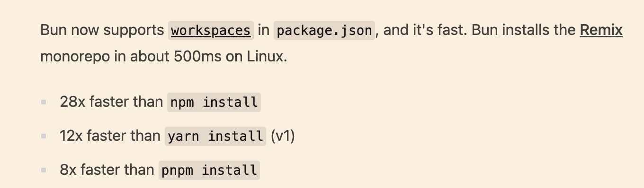Screen dimensions: 644x188
Task: Click the bullet marker before 12x
Action: [44, 136]
